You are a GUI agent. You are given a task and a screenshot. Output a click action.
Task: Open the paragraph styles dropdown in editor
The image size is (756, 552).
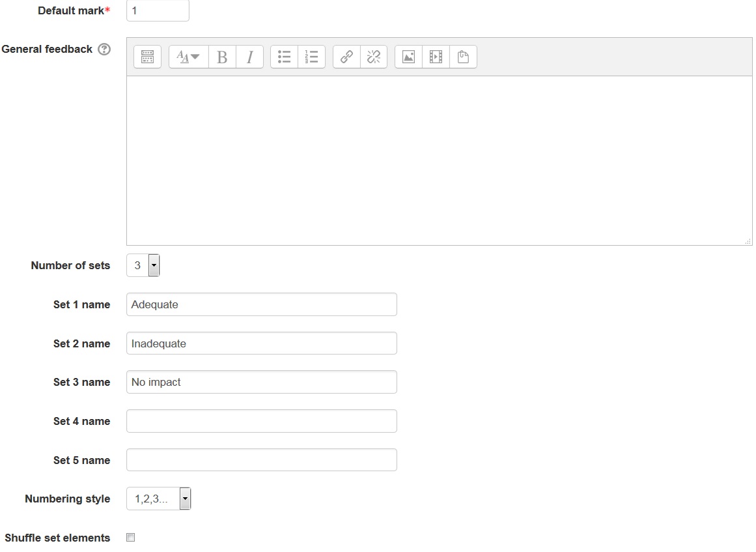188,57
